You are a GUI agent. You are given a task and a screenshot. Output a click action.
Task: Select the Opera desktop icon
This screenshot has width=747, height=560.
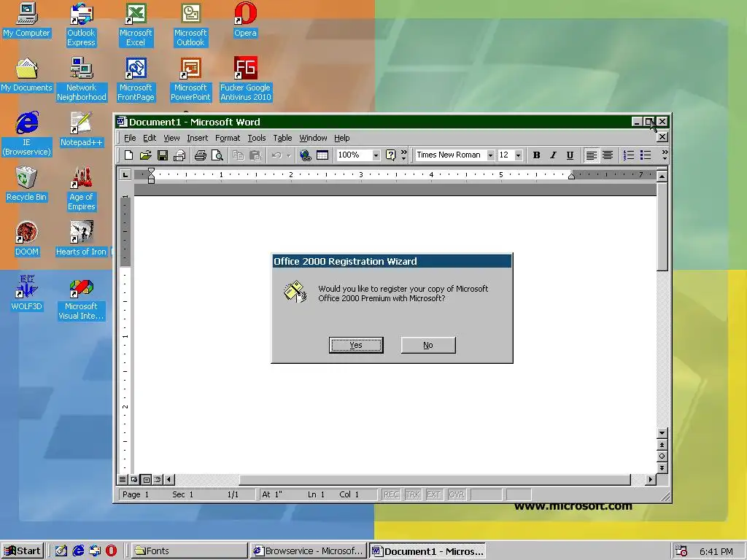tap(245, 20)
